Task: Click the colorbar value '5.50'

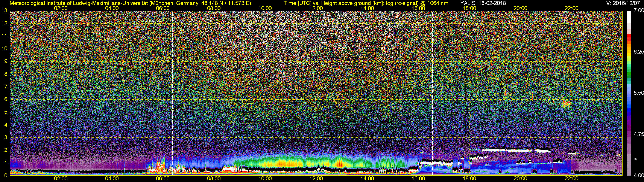Action: click(x=638, y=93)
